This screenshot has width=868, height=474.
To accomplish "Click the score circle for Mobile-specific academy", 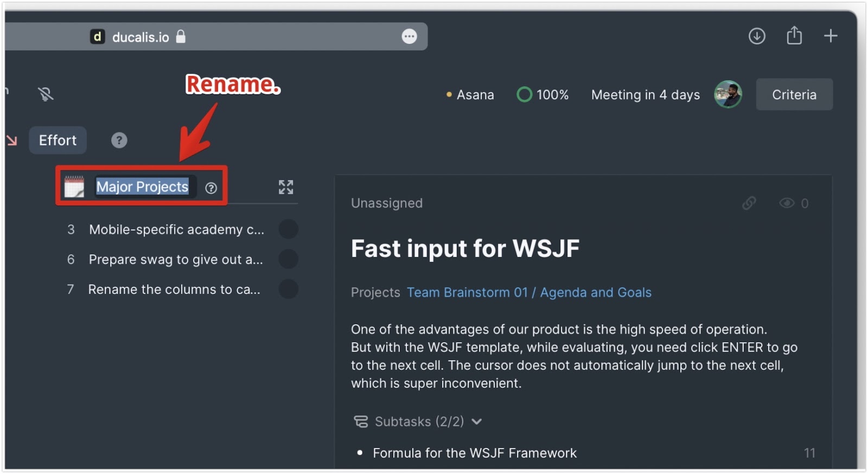I will (288, 229).
